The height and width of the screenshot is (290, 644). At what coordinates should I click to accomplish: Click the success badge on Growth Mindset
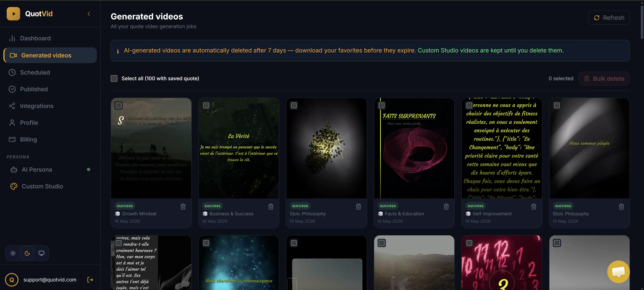pos(125,206)
